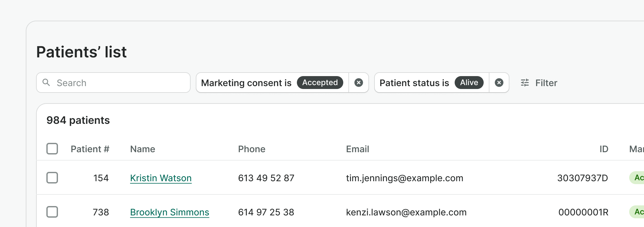
Task: Click the Patient status is filter label
Action: tap(414, 83)
